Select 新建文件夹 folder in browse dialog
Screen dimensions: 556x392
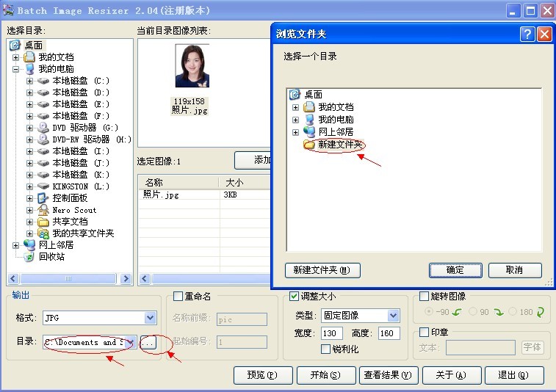(x=340, y=145)
